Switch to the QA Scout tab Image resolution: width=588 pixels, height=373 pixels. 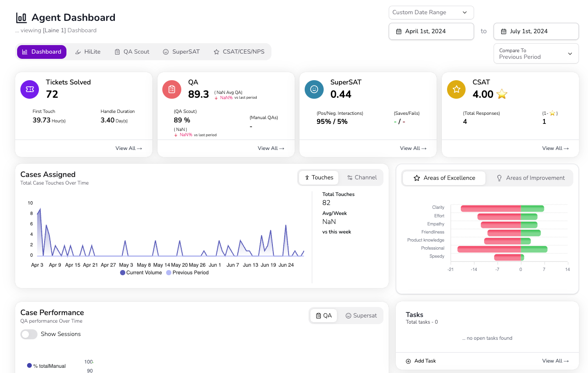[132, 52]
